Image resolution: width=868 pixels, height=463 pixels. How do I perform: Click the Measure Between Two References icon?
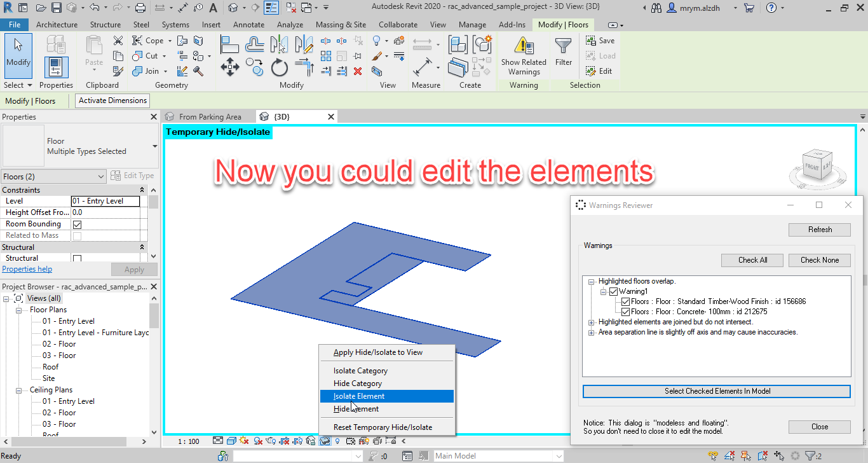[x=423, y=67]
